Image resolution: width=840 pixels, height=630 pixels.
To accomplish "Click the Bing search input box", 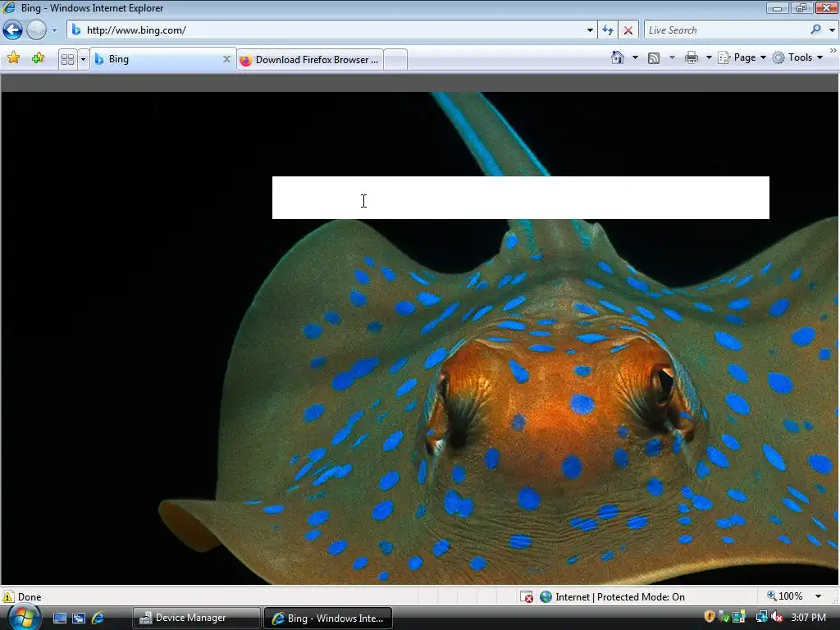I will tap(521, 198).
